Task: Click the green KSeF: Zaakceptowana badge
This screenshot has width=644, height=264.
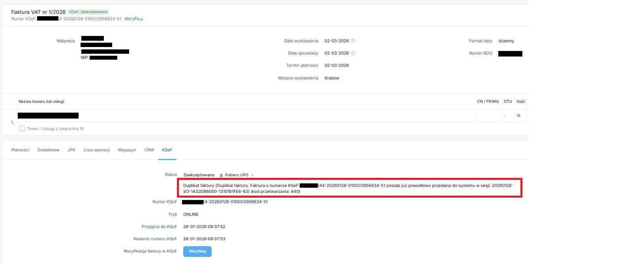Action: [x=88, y=12]
